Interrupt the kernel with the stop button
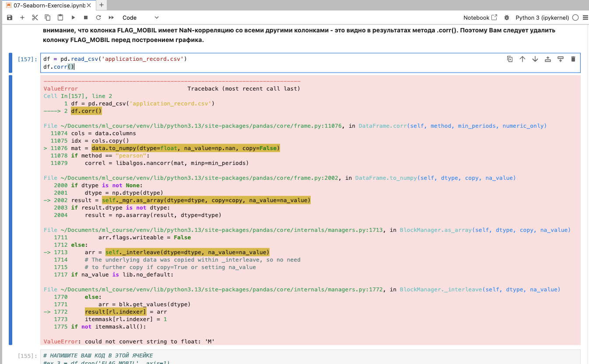The height and width of the screenshot is (364, 589). (x=86, y=17)
